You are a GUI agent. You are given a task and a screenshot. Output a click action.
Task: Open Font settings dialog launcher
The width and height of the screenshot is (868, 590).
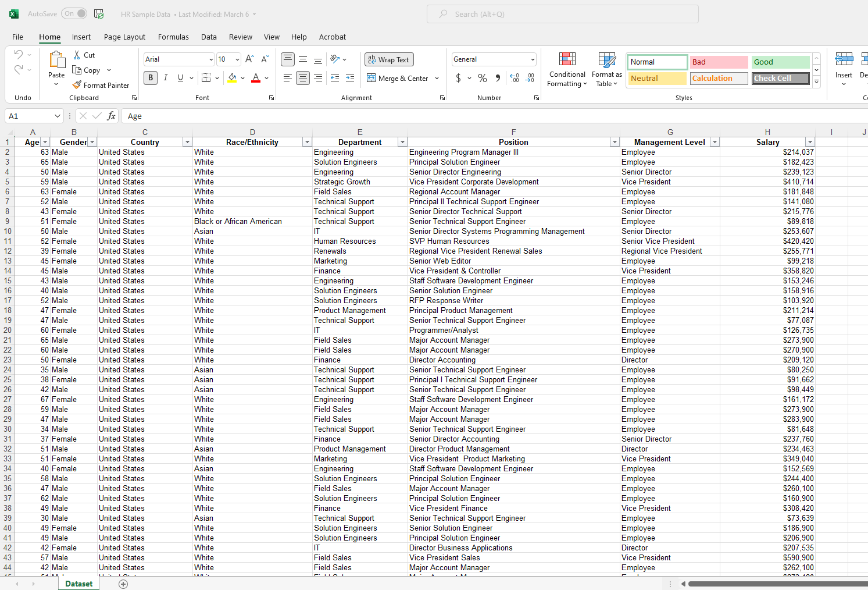pos(272,98)
